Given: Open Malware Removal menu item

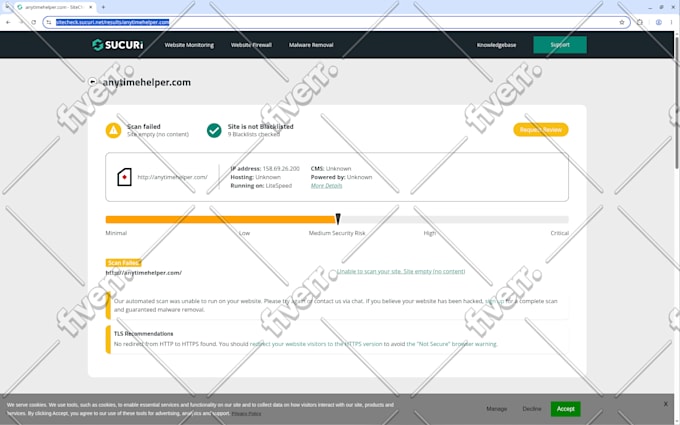Looking at the screenshot, I should click(311, 45).
